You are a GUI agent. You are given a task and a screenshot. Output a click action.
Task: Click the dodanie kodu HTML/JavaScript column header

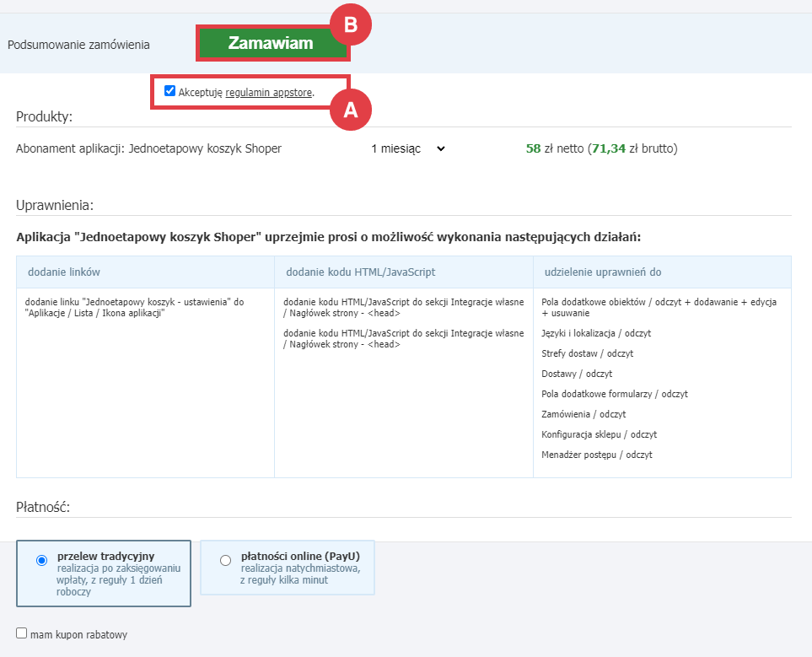coord(360,272)
